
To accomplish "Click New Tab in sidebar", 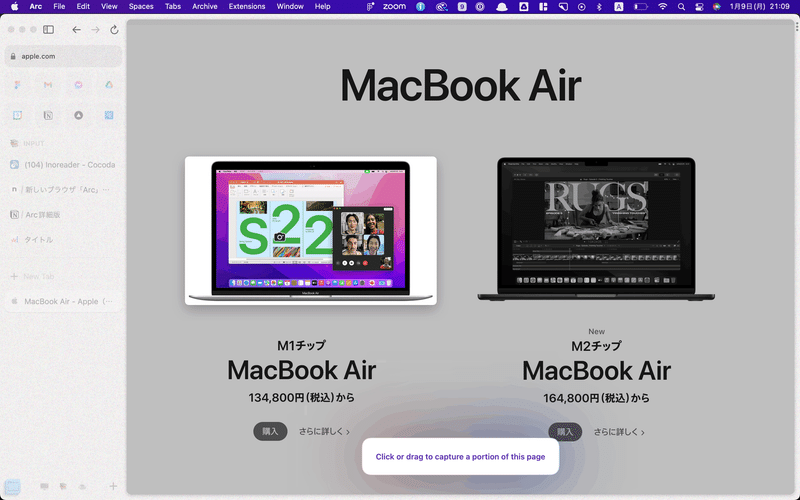I will coord(64,277).
